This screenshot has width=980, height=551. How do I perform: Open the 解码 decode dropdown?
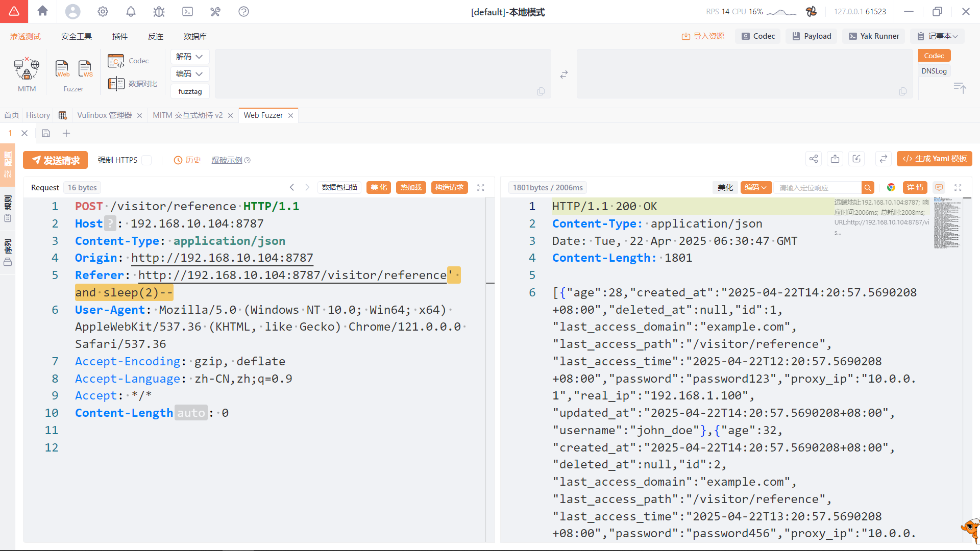tap(189, 57)
